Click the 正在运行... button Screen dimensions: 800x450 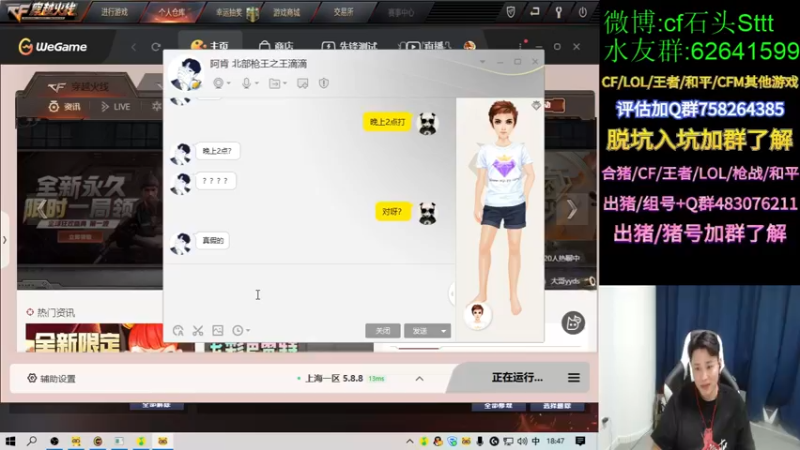[517, 378]
